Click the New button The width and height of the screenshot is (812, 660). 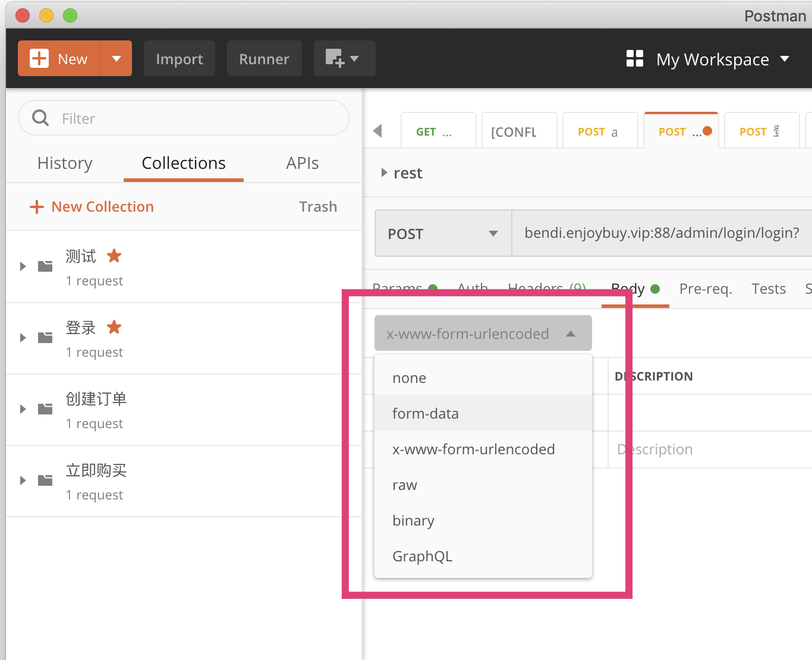point(59,58)
